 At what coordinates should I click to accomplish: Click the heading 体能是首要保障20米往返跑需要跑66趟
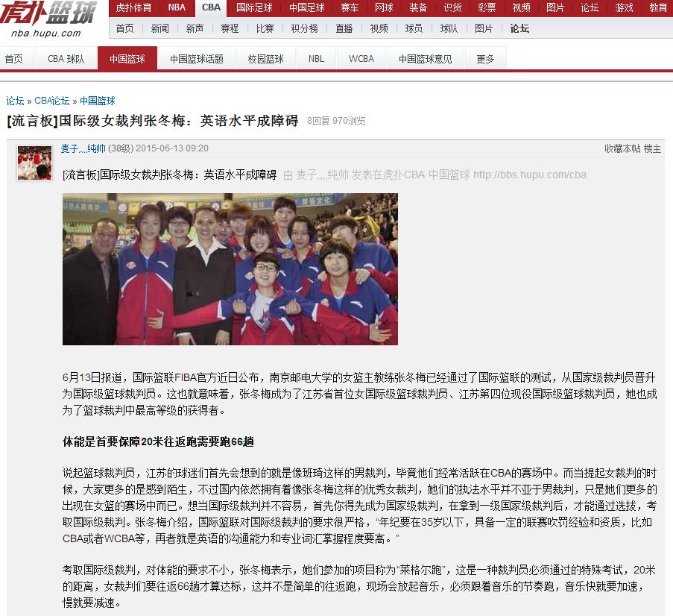159,442
